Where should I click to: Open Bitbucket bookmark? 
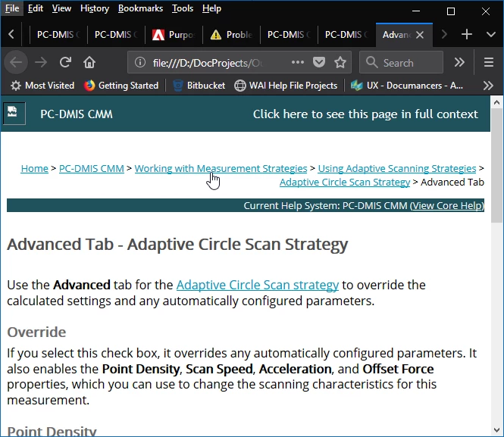199,86
